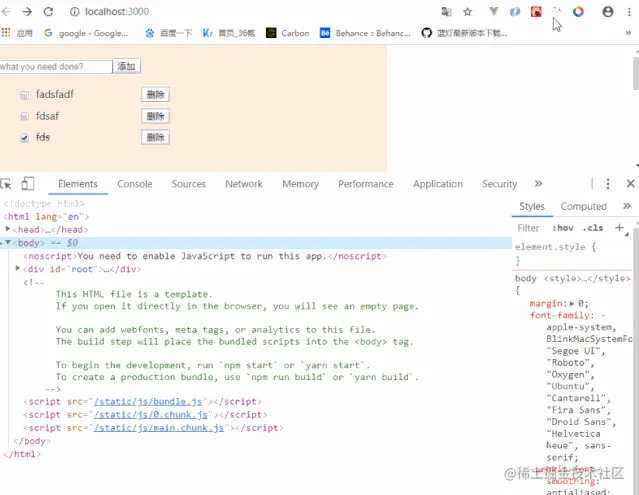Go forward in browser history
Screen dimensions: 639x495
(27, 11)
